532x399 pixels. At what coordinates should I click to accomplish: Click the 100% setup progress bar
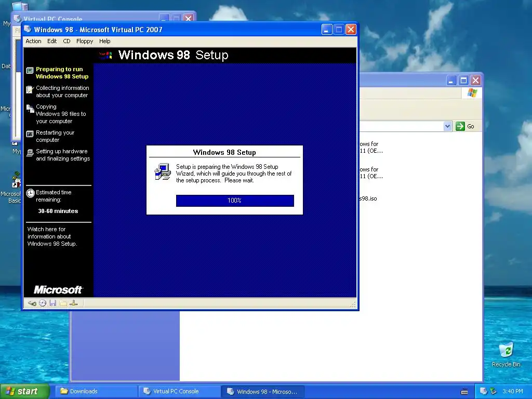pyautogui.click(x=235, y=201)
